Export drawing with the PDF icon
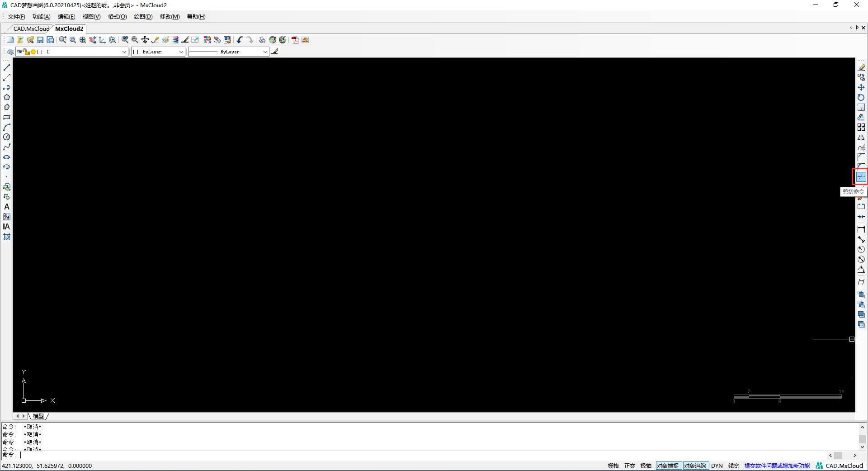868x471 pixels. pos(295,40)
